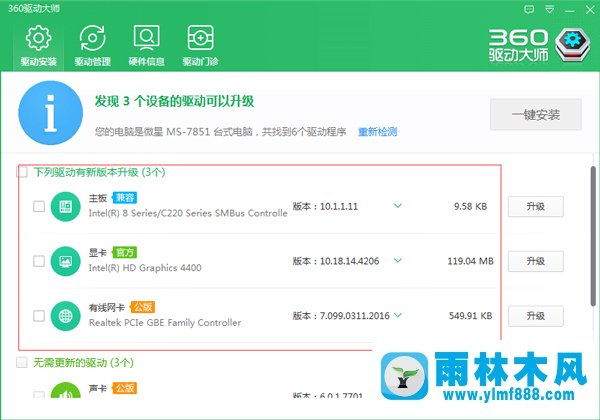Click the 9.58 KB size value

470,207
